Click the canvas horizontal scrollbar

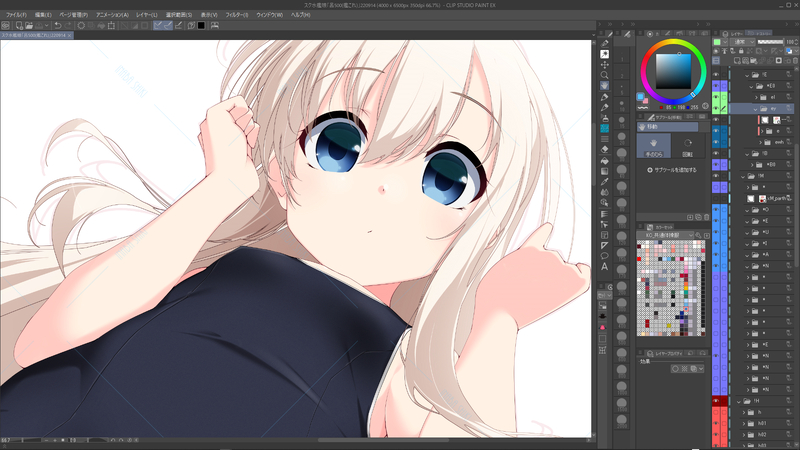click(383, 440)
